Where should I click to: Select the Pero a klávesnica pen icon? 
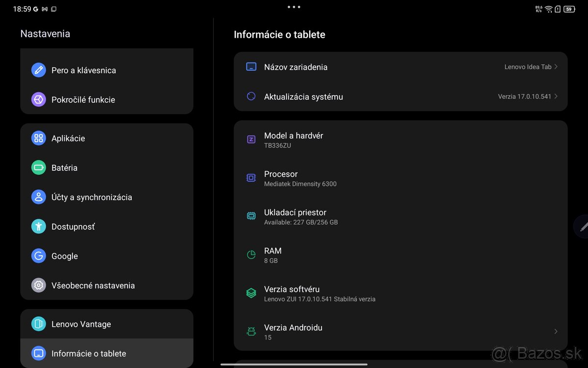pos(38,70)
